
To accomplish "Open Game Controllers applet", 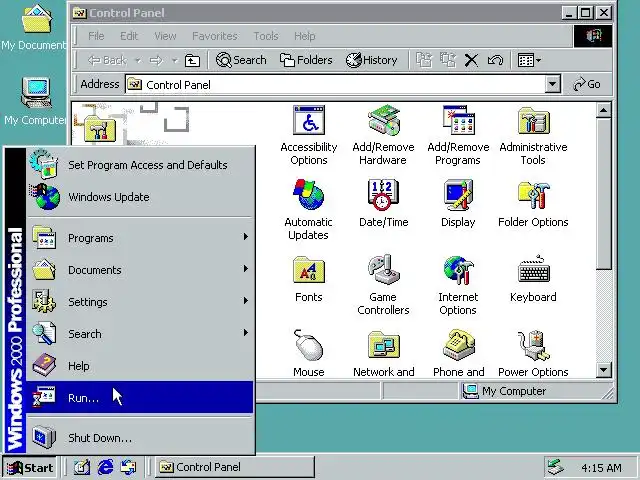I will point(383,284).
